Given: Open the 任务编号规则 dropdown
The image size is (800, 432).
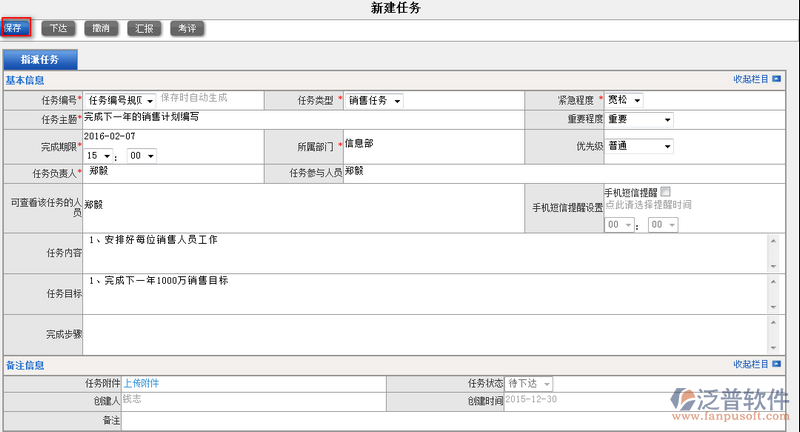Looking at the screenshot, I should 120,100.
